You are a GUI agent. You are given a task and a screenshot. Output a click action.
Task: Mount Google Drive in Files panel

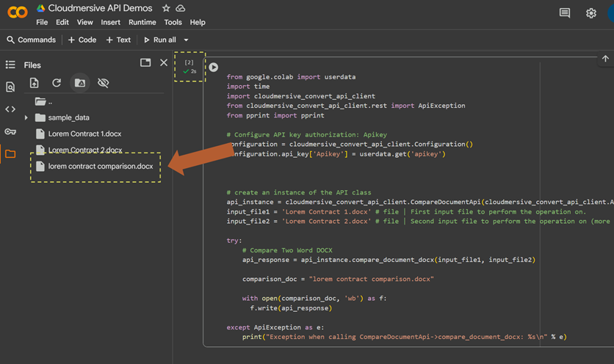[x=80, y=83]
